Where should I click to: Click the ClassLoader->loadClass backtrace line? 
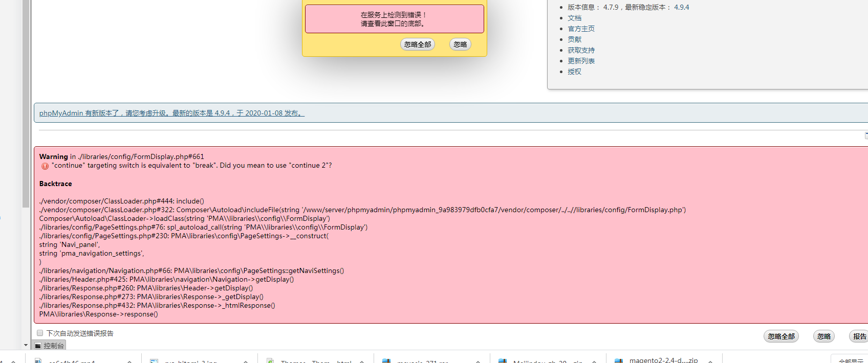[185, 218]
